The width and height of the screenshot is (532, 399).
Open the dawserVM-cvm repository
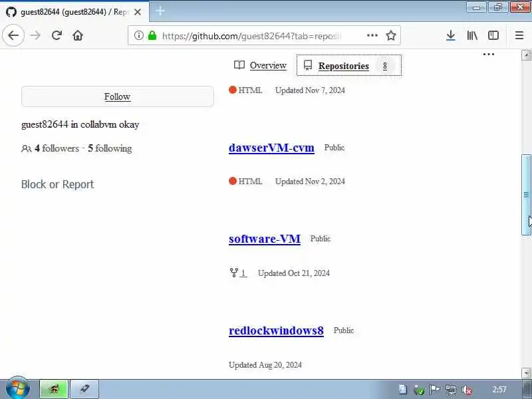coord(271,148)
